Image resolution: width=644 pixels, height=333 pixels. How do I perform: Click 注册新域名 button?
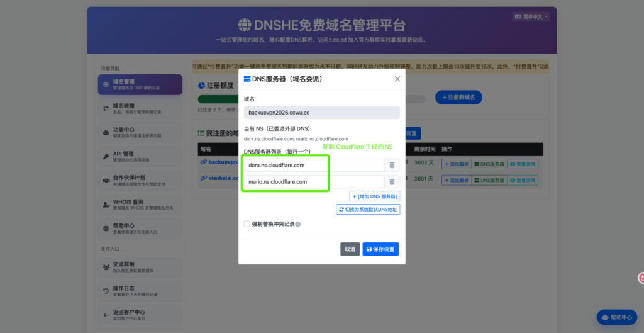[458, 98]
